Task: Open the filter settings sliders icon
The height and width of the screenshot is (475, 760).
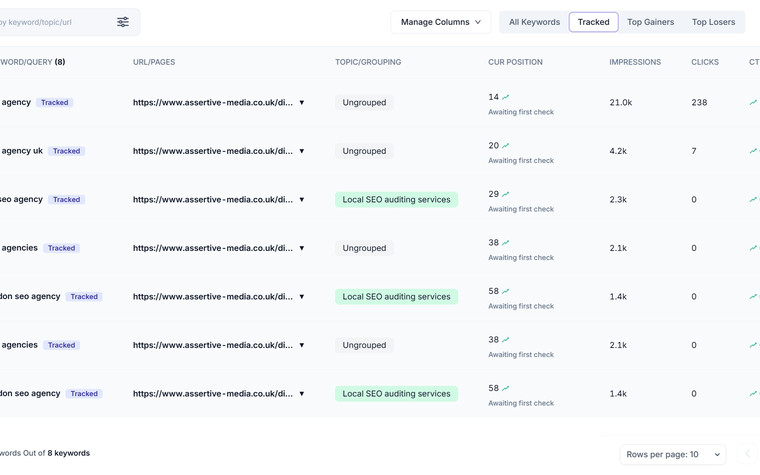Action: pyautogui.click(x=123, y=22)
